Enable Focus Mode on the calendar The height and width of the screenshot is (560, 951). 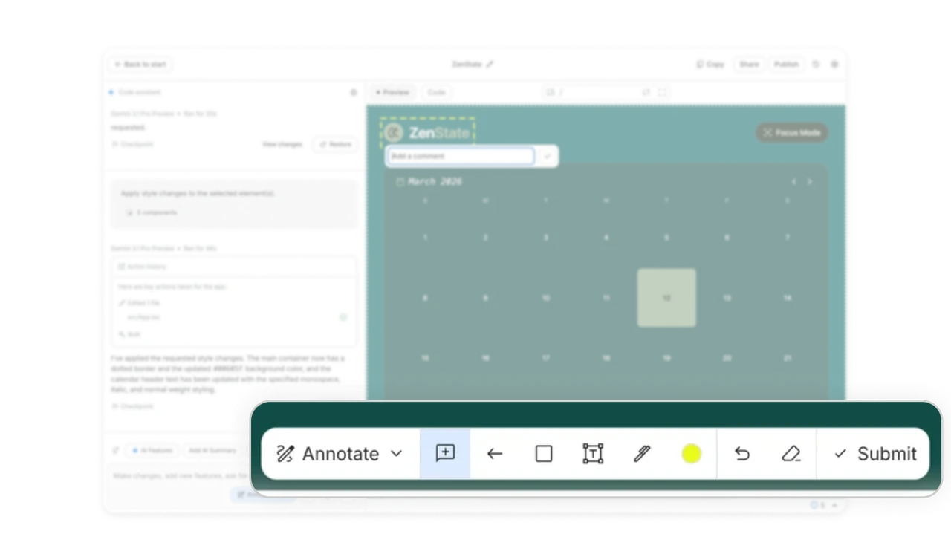tap(791, 132)
